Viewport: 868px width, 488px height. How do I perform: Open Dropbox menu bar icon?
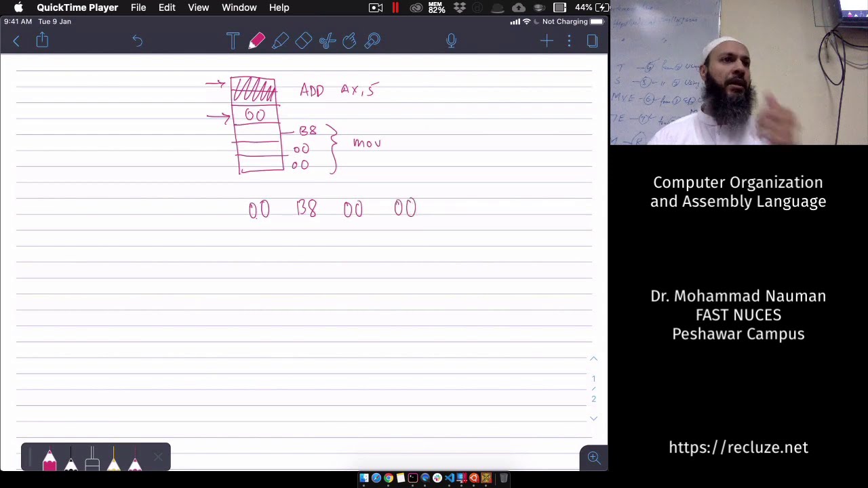click(460, 7)
